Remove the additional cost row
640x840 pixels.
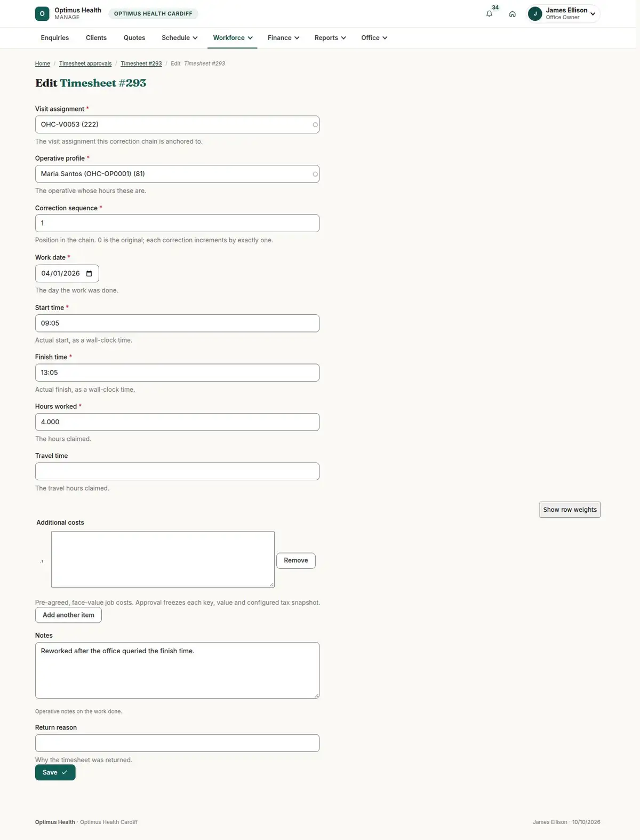[296, 560]
